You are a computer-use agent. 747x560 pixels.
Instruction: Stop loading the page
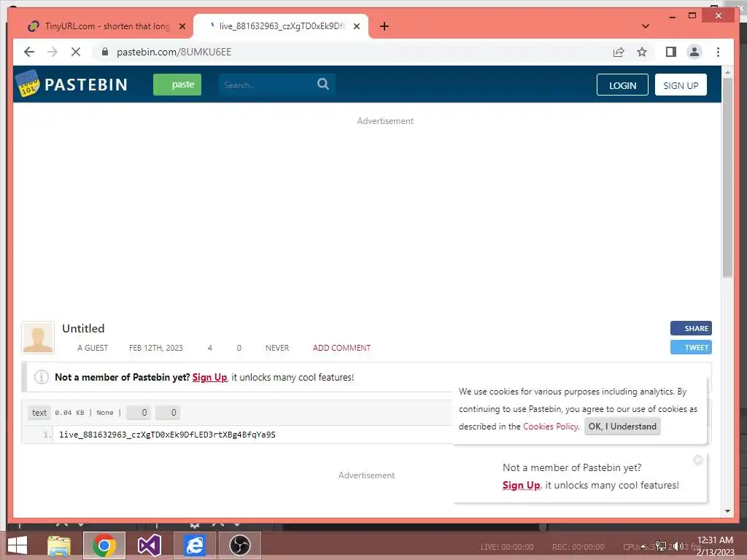coord(76,52)
